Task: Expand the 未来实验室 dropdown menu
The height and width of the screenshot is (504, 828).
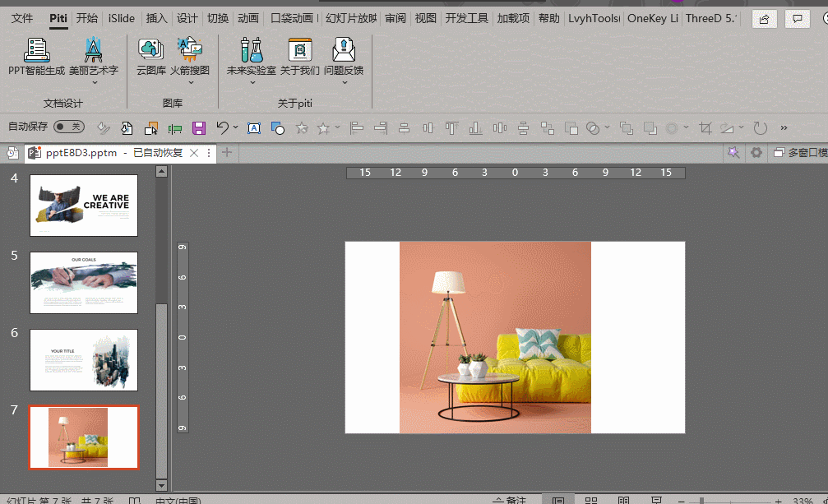Action: [253, 82]
